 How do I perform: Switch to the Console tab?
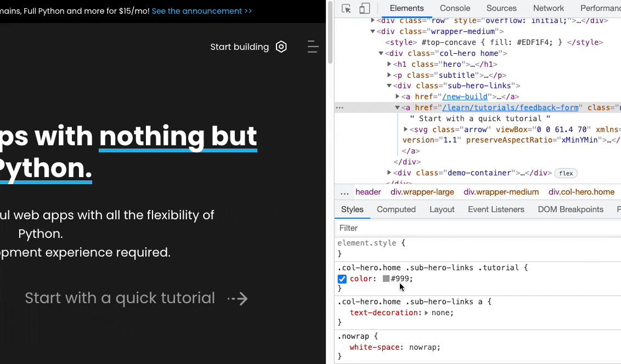[x=455, y=8]
